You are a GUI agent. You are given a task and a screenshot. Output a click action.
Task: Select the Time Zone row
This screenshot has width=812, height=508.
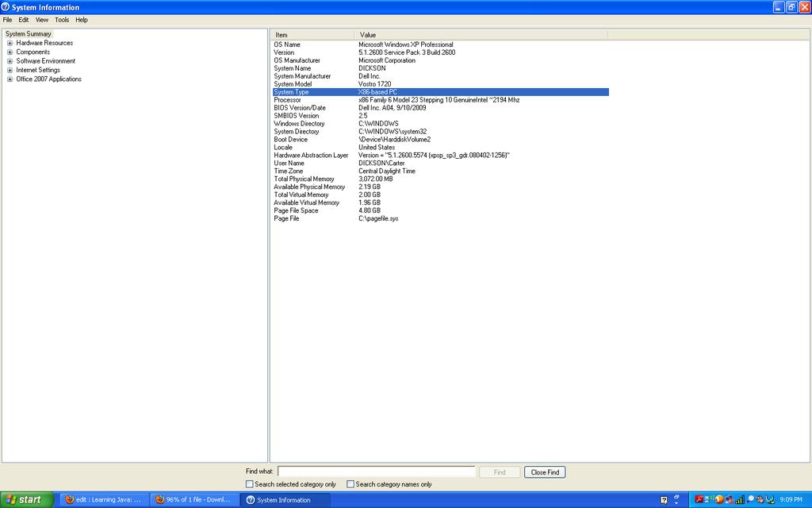(441, 171)
